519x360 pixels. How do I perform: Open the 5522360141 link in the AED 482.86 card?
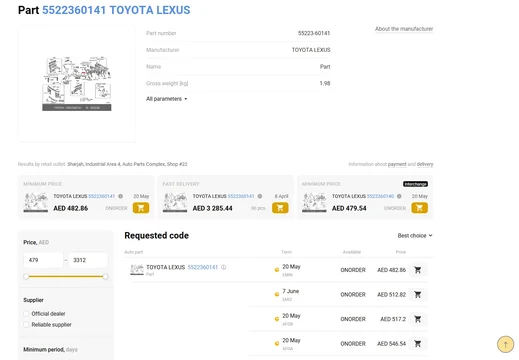102,196
